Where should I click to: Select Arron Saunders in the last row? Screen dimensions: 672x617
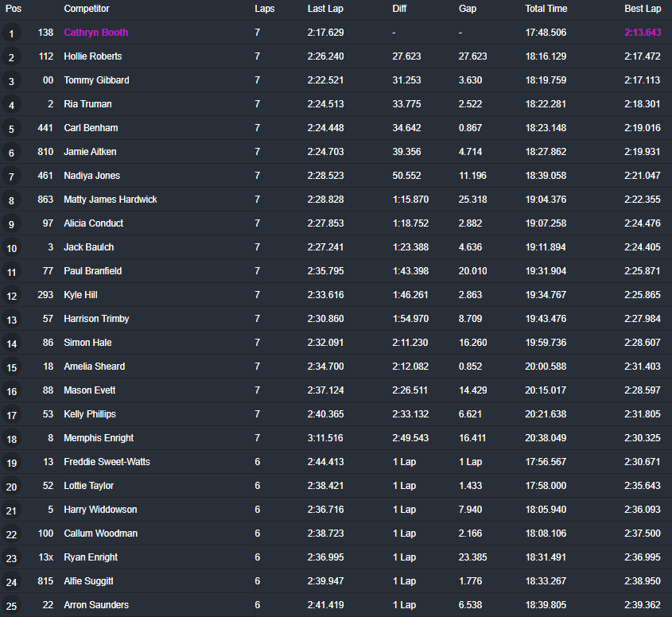point(96,604)
